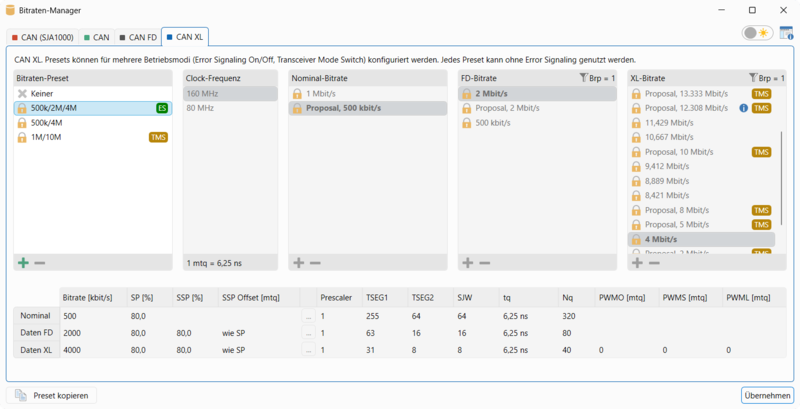Remove FD bitrate with minus icon
The width and height of the screenshot is (800, 409).
pos(485,263)
